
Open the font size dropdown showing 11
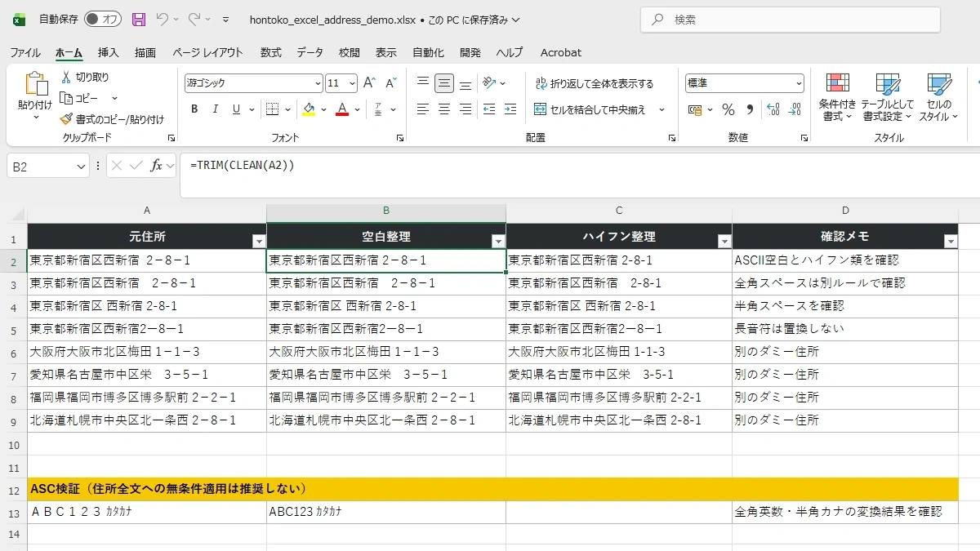click(x=352, y=82)
